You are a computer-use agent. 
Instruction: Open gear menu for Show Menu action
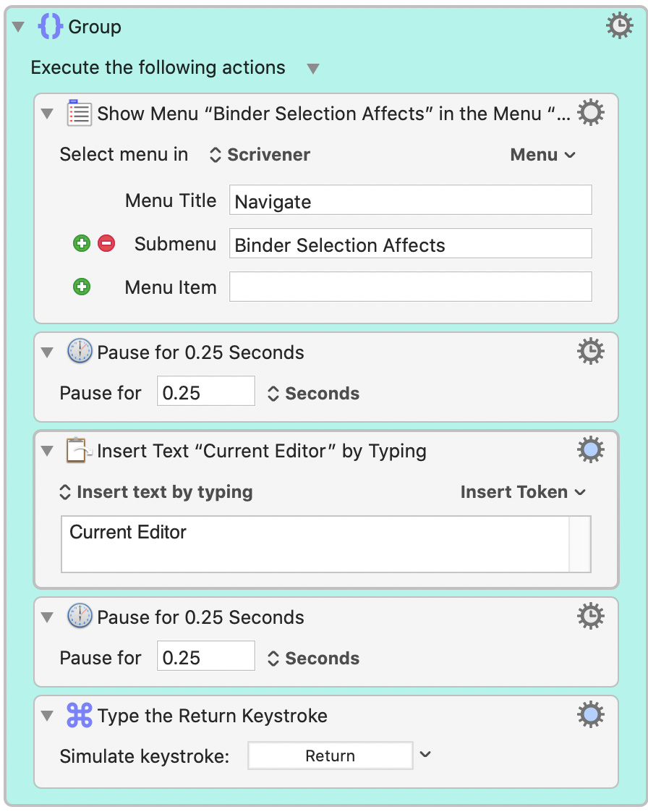[591, 112]
